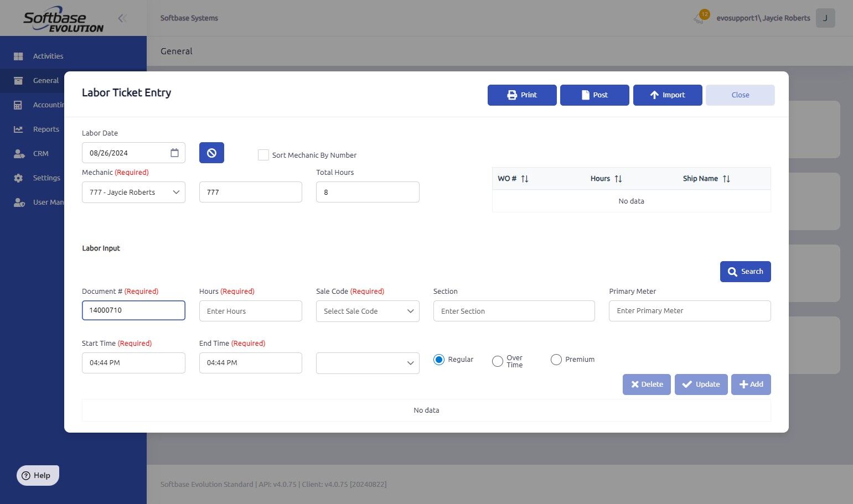Sort table by Ship Name arrows
This screenshot has width=853, height=504.
726,179
